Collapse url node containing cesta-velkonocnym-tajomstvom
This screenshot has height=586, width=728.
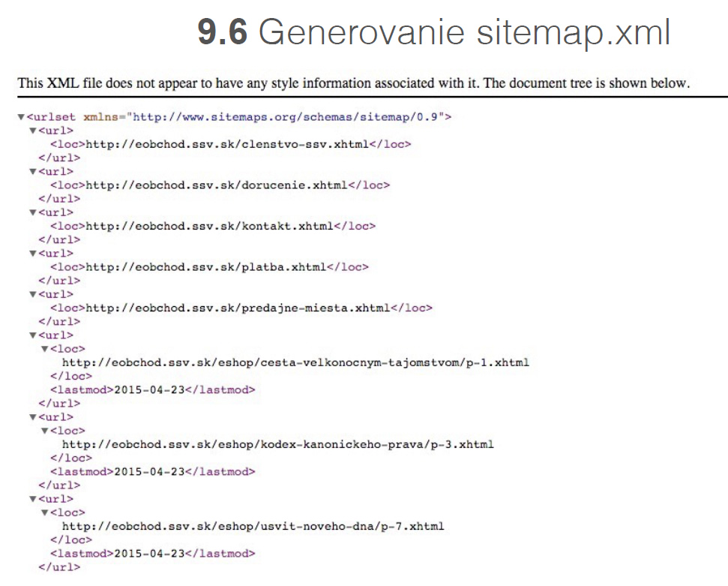coord(33,335)
